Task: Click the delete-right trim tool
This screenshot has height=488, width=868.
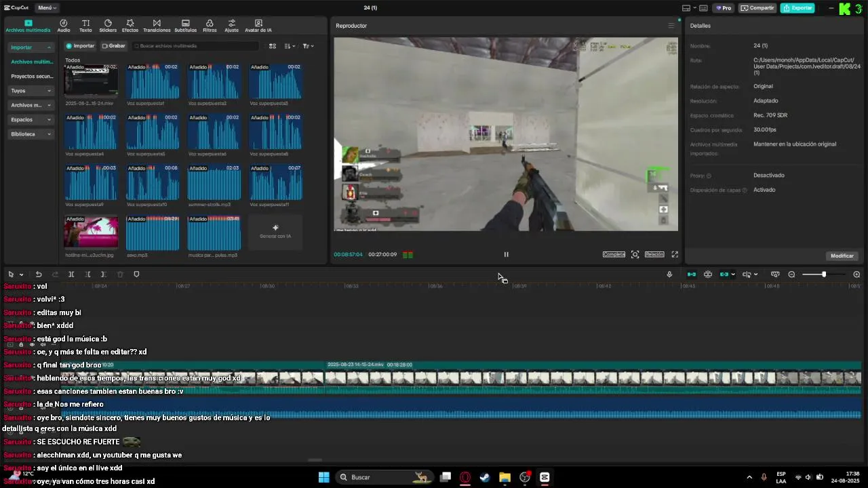Action: pos(103,274)
